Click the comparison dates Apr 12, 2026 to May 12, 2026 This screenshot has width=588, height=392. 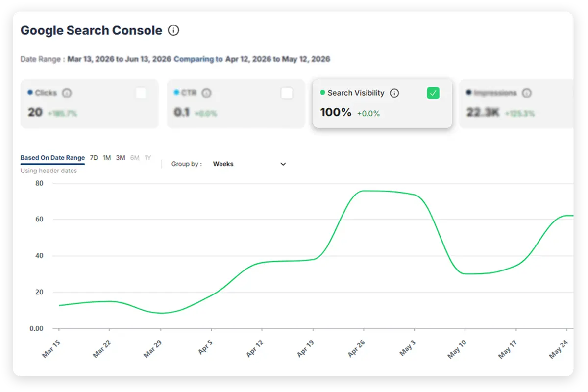click(278, 59)
